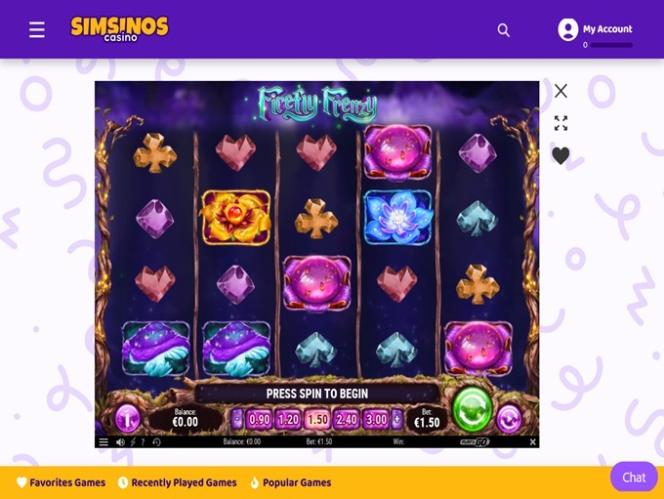Open My Account profile menu
This screenshot has height=499, width=664.
click(595, 30)
